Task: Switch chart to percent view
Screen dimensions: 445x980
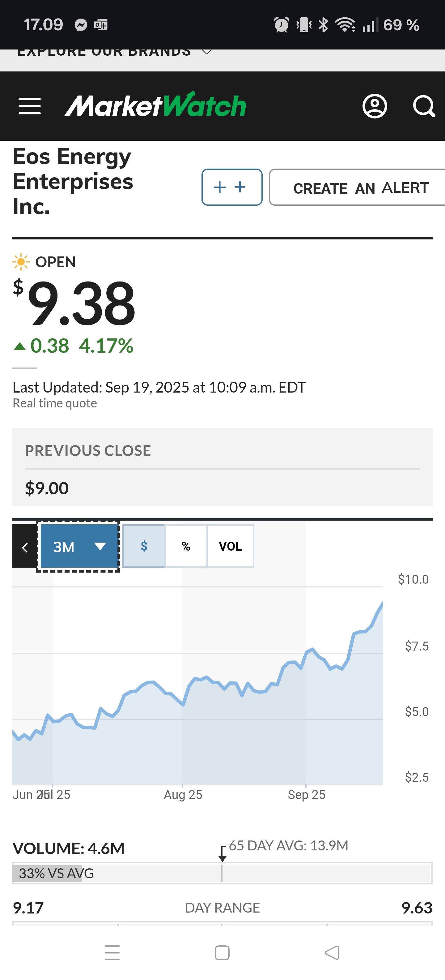Action: 186,546
